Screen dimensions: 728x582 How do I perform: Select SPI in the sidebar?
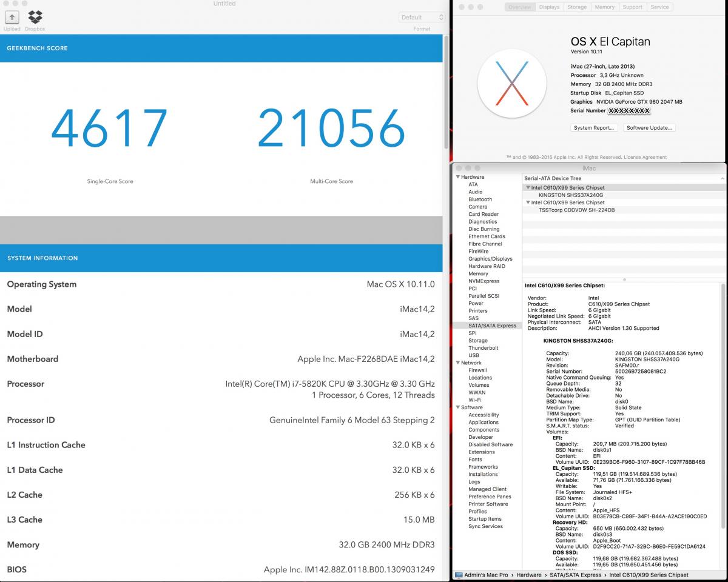(473, 333)
